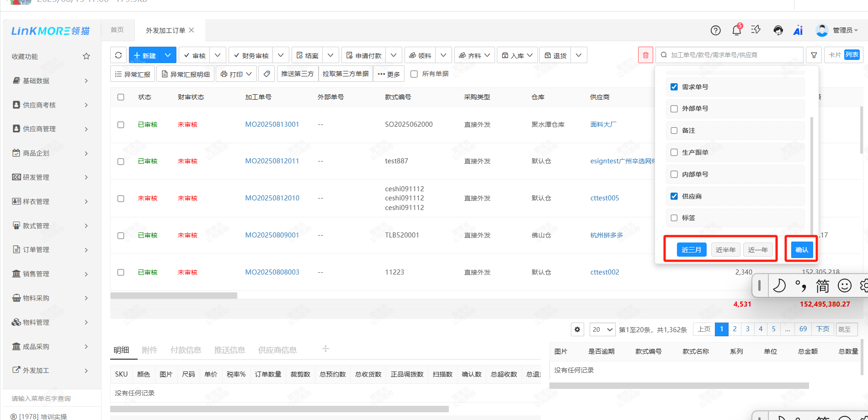Click the tag label icon
Image resolution: width=868 pixels, height=420 pixels.
point(266,74)
